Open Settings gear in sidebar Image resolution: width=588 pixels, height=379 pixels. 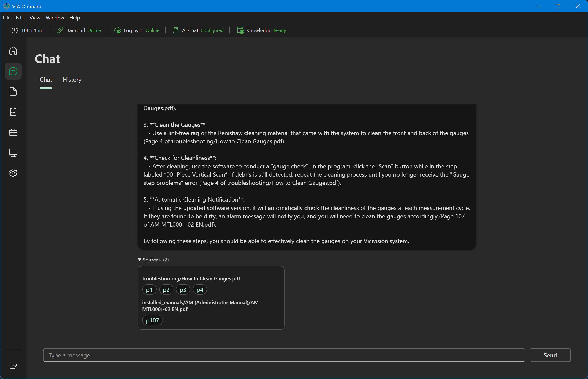click(x=13, y=173)
